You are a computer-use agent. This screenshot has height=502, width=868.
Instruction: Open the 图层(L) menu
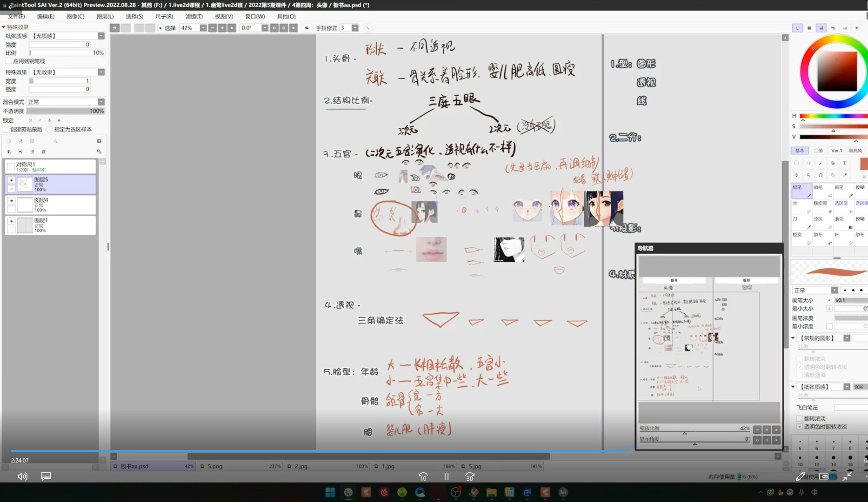105,16
